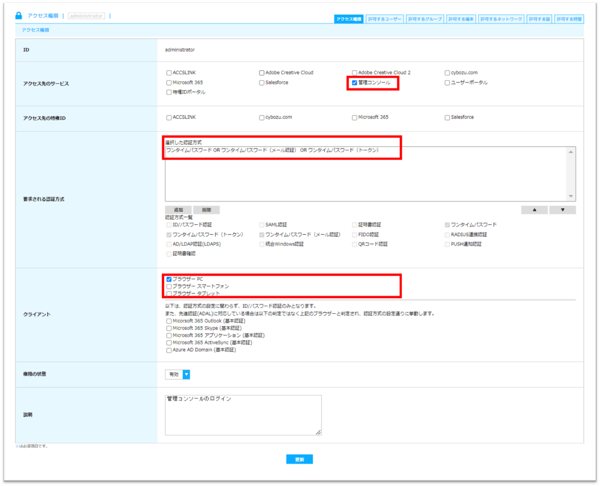
Task: Check ブラウザー タブレット client checkbox
Action: point(169,294)
